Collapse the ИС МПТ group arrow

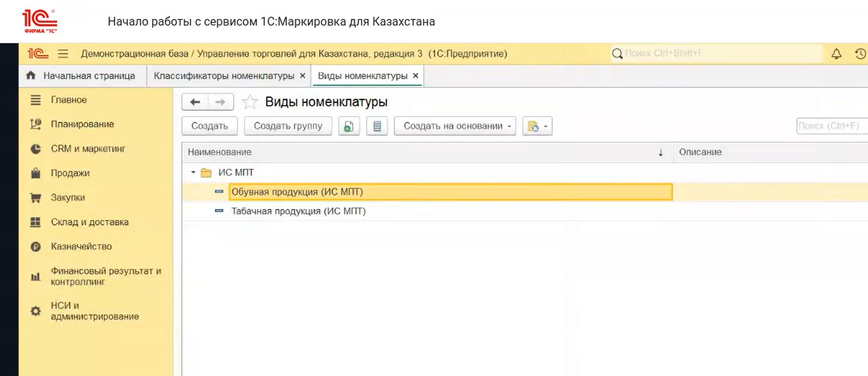[193, 172]
